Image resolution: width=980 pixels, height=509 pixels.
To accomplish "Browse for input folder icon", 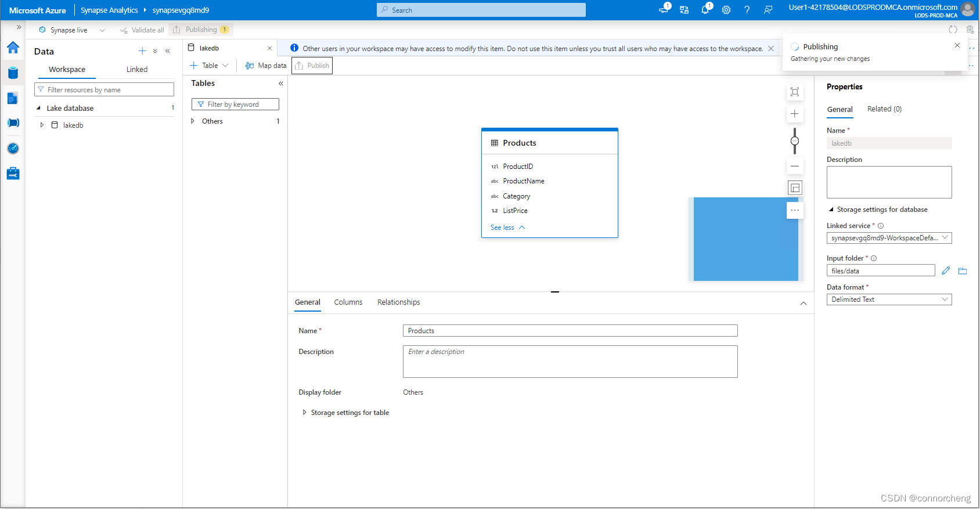I will pyautogui.click(x=963, y=270).
